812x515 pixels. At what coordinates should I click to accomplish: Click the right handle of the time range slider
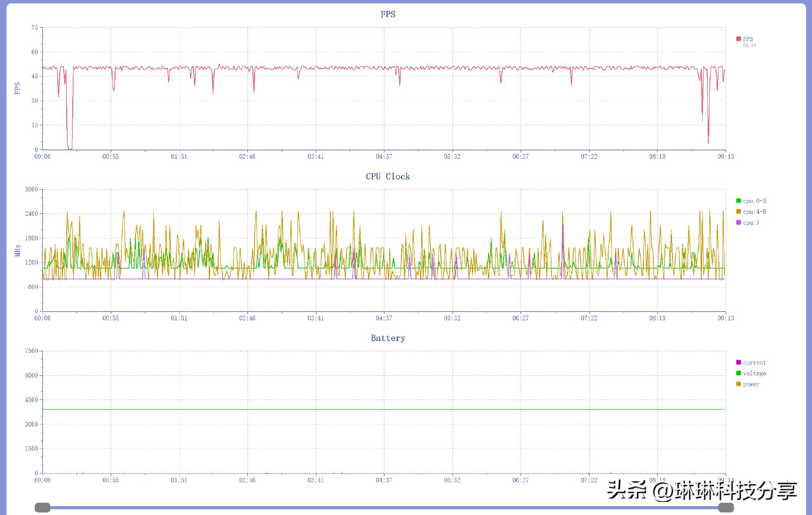(726, 507)
